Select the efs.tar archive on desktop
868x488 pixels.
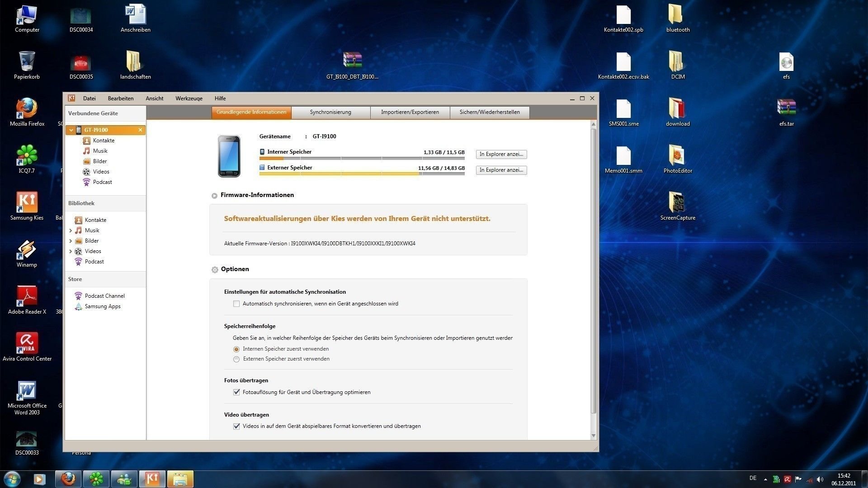click(787, 112)
